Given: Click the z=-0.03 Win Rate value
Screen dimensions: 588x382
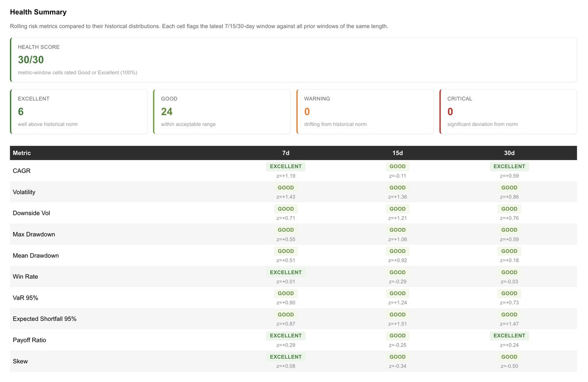Looking at the screenshot, I should (x=509, y=282).
